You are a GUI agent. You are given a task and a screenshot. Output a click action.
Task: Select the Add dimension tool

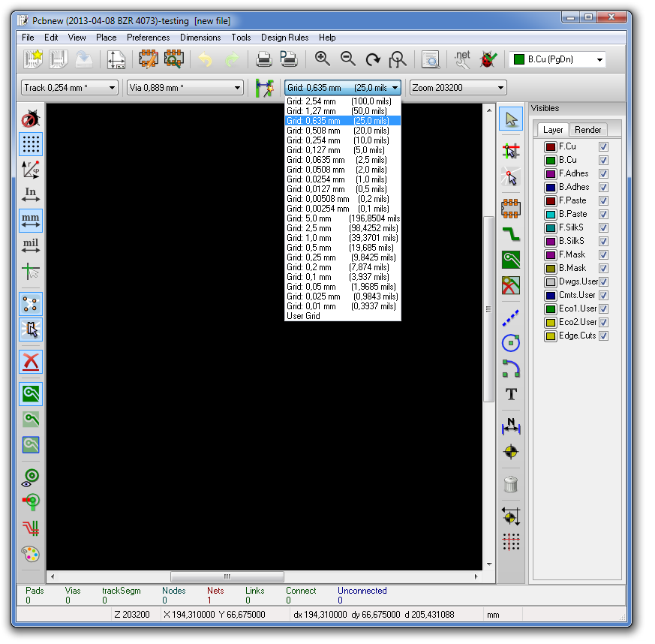tap(511, 426)
